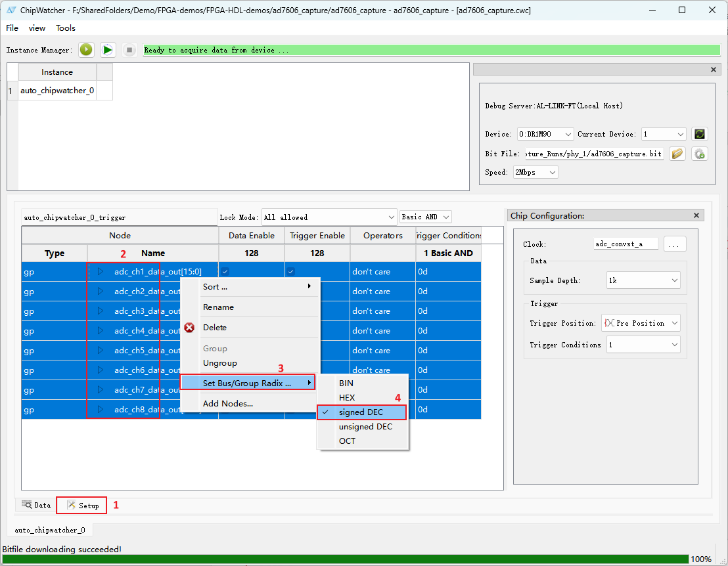Open the Basic AND trigger type dropdown
The height and width of the screenshot is (566, 728).
426,217
